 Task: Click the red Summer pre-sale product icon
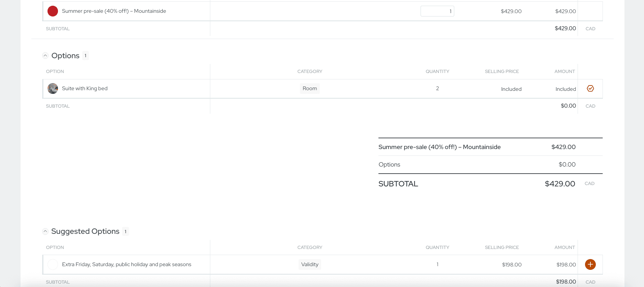(53, 11)
